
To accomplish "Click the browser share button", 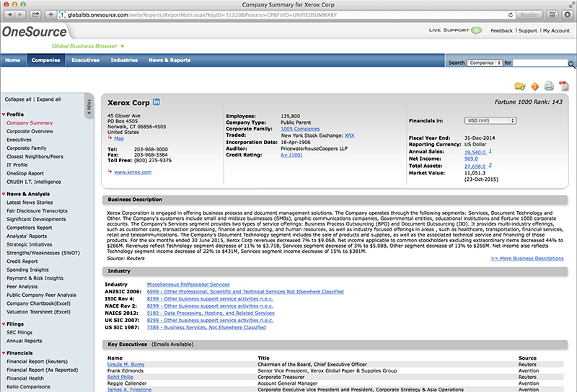I will pyautogui.click(x=35, y=14).
